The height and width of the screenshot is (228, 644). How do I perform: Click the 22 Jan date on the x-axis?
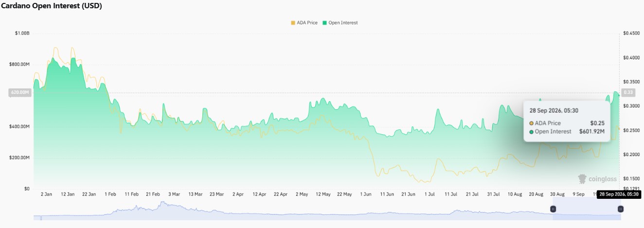89,194
